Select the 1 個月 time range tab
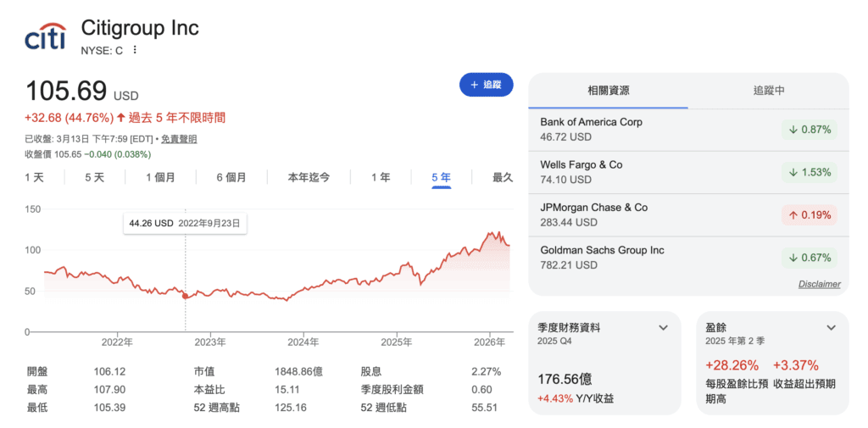This screenshot has width=868, height=428. click(x=160, y=178)
